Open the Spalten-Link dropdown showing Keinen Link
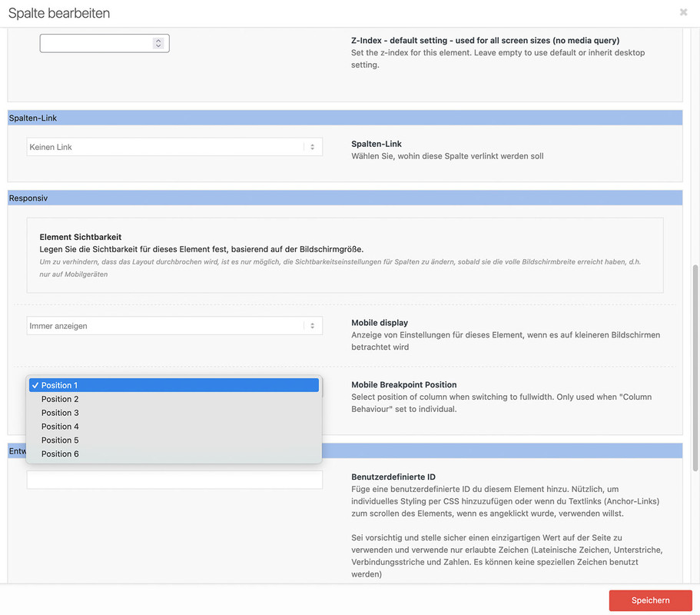This screenshot has height=615, width=700. click(174, 147)
